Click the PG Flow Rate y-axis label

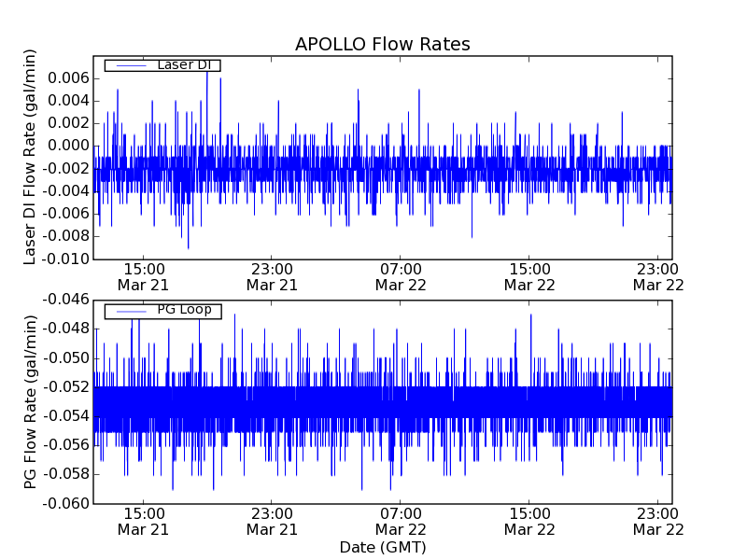pos(31,401)
